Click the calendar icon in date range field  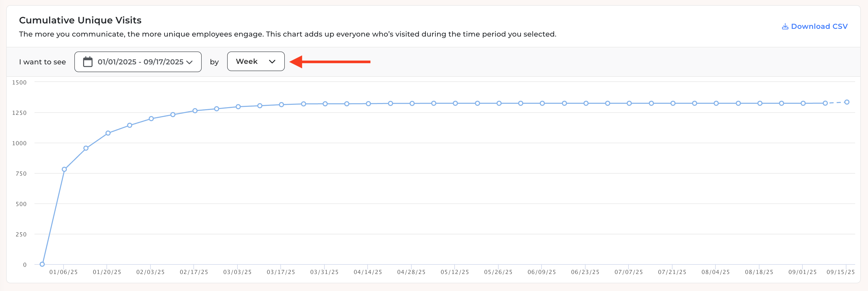(88, 62)
